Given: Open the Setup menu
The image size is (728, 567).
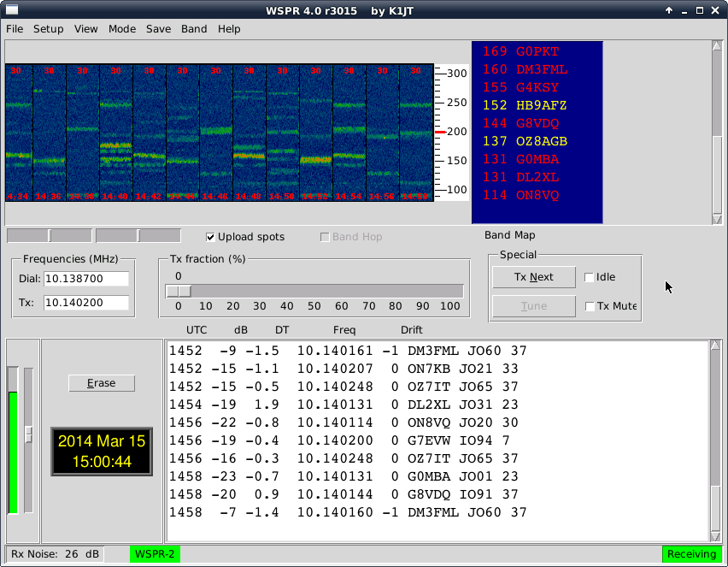Looking at the screenshot, I should (x=49, y=29).
